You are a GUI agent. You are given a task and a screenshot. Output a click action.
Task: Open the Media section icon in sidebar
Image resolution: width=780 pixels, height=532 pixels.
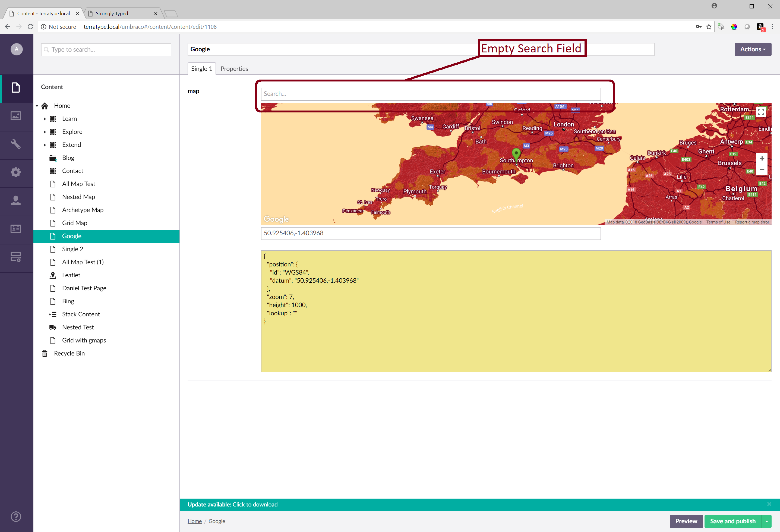[16, 116]
